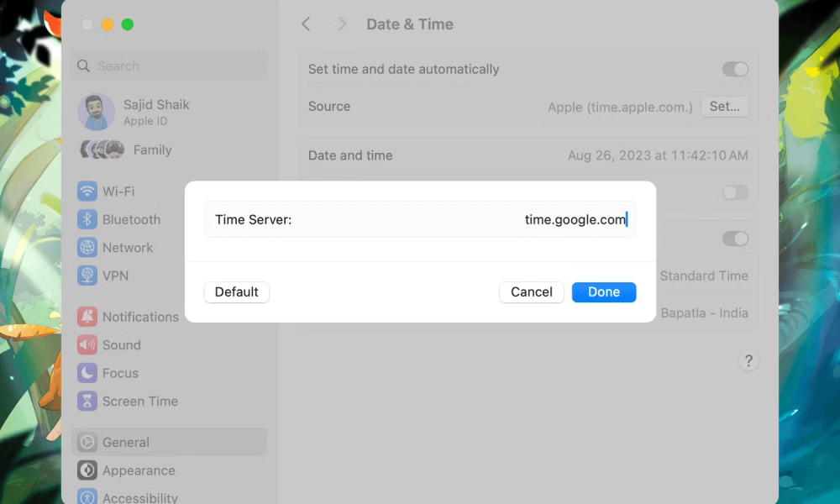Viewport: 840px width, 504px height.
Task: Click Cancel in the Time Server dialog
Action: click(532, 292)
